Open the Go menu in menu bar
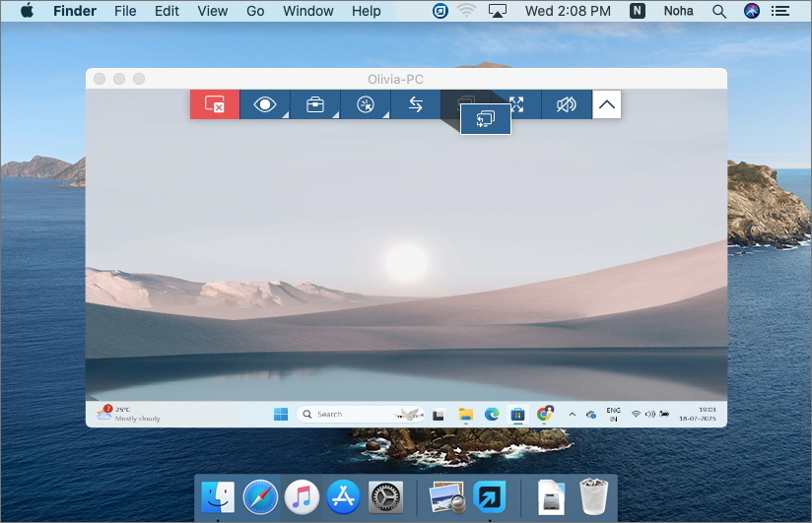Viewport: 812px width, 523px height. point(255,11)
